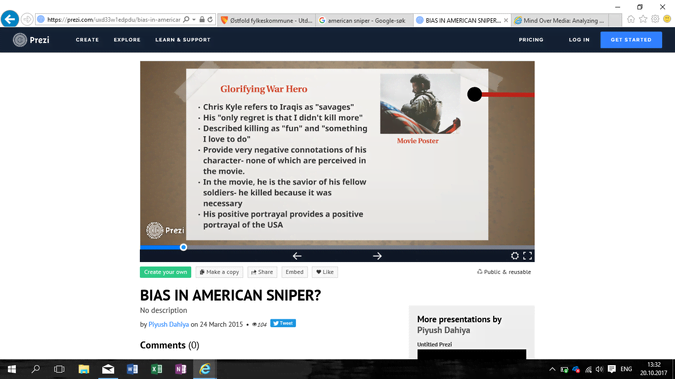Image resolution: width=675 pixels, height=379 pixels.
Task: Click the Get Started button
Action: 631,40
